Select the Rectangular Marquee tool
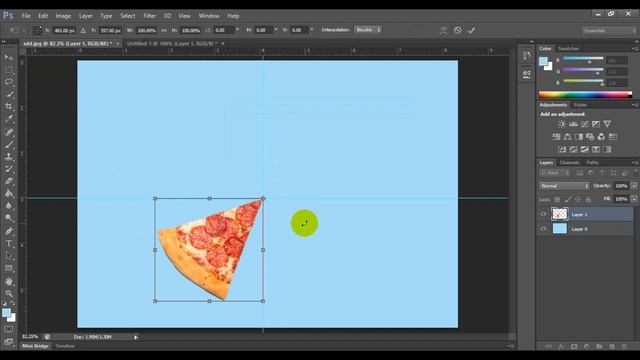 [9, 70]
